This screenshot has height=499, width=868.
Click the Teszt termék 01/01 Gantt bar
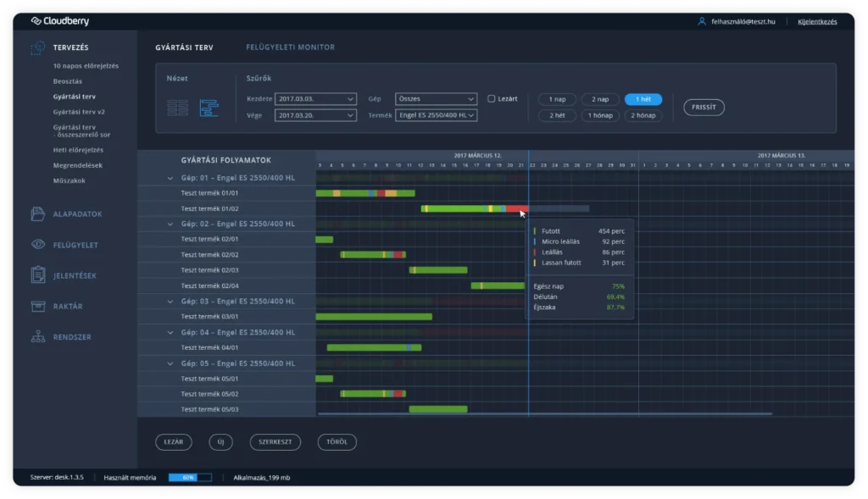365,194
